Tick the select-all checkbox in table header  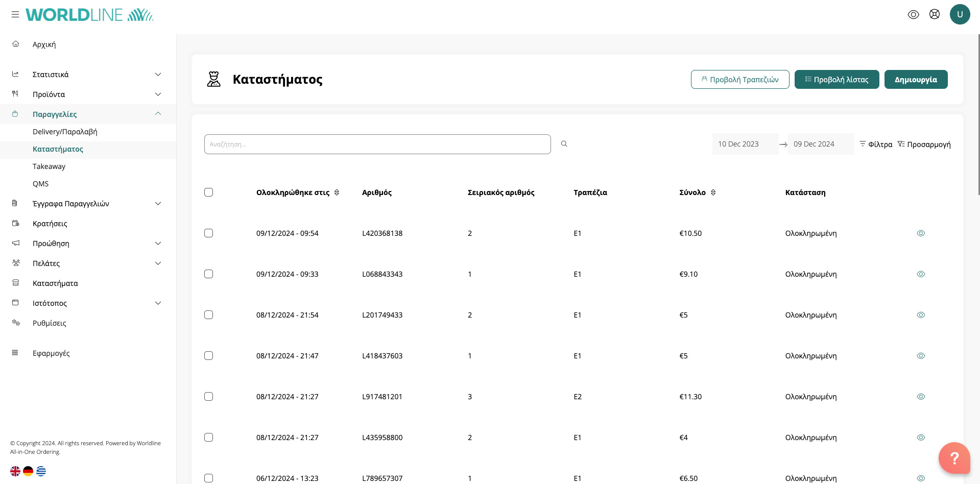tap(208, 192)
